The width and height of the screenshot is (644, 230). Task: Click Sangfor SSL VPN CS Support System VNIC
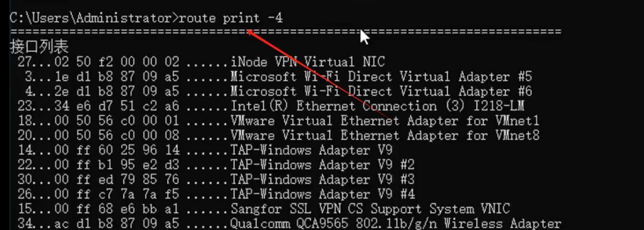coord(264,209)
